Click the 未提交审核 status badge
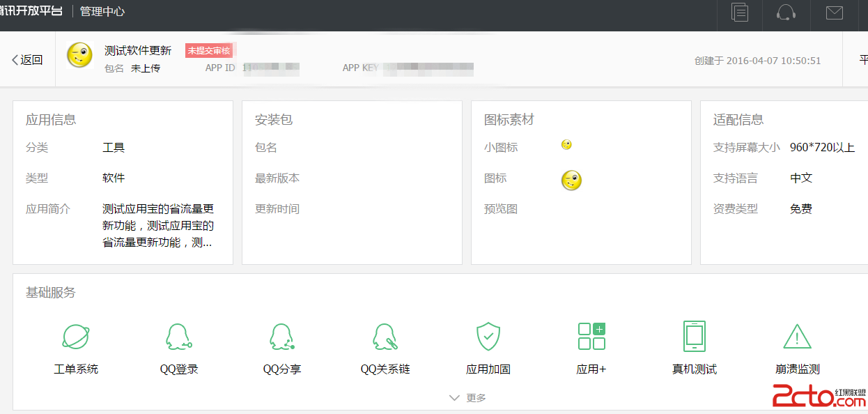The width and height of the screenshot is (868, 414). click(x=208, y=50)
